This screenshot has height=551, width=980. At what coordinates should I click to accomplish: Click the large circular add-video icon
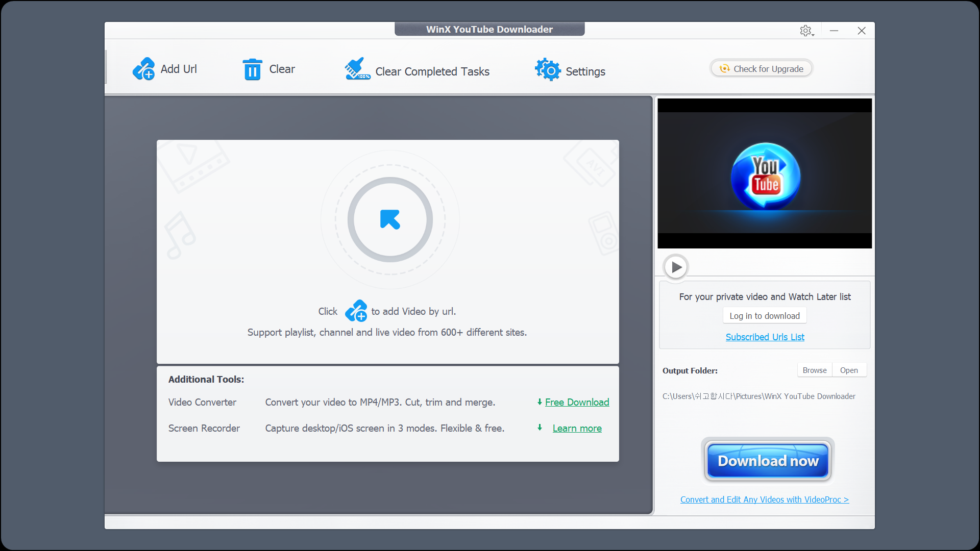tap(389, 220)
